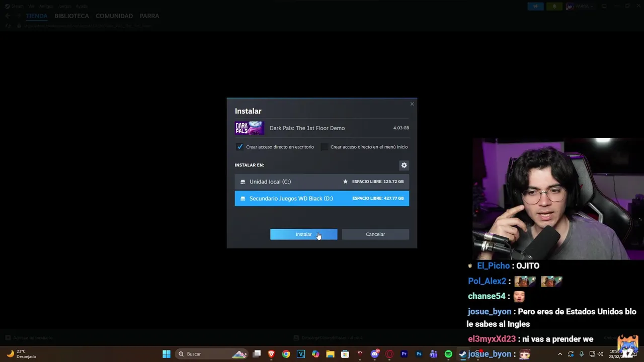
Task: Open TIENDA tab in Steam window behind
Action: click(x=37, y=16)
